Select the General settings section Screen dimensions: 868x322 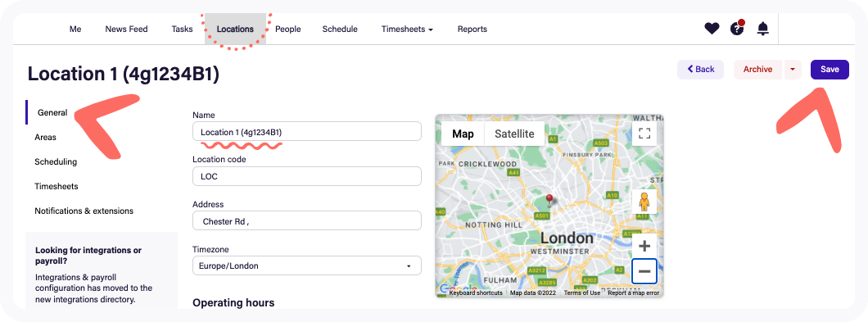click(52, 112)
